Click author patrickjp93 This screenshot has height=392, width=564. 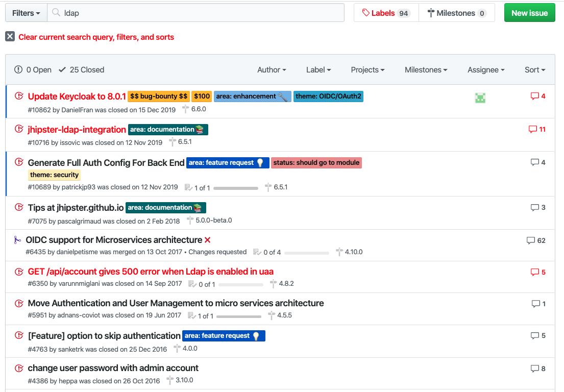[79, 187]
